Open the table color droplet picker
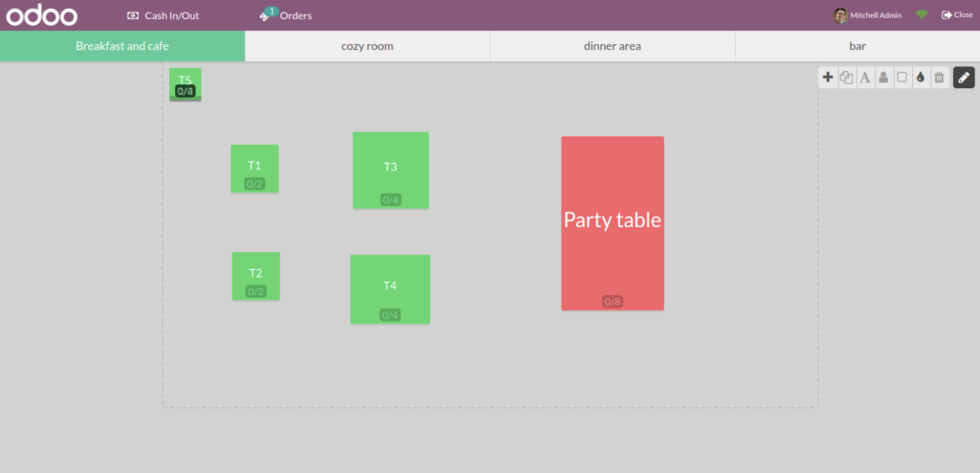The image size is (980, 473). pos(920,78)
